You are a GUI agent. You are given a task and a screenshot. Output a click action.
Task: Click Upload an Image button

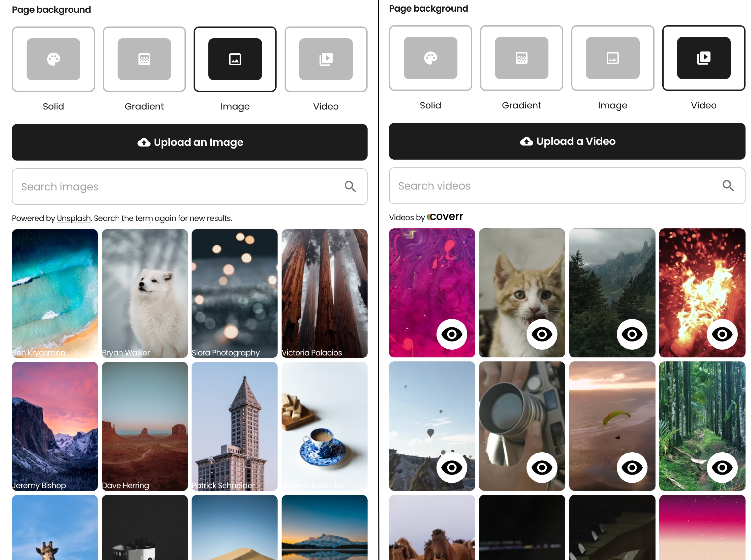click(x=190, y=142)
